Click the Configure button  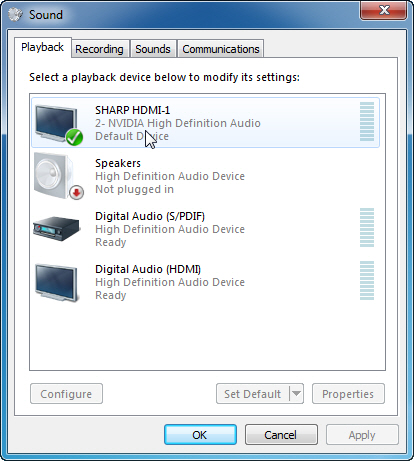(66, 394)
